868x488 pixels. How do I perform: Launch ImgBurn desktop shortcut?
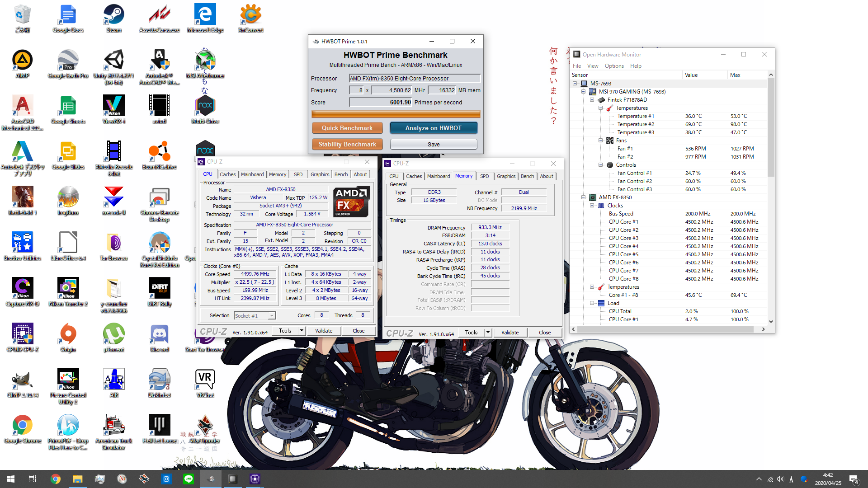point(68,201)
